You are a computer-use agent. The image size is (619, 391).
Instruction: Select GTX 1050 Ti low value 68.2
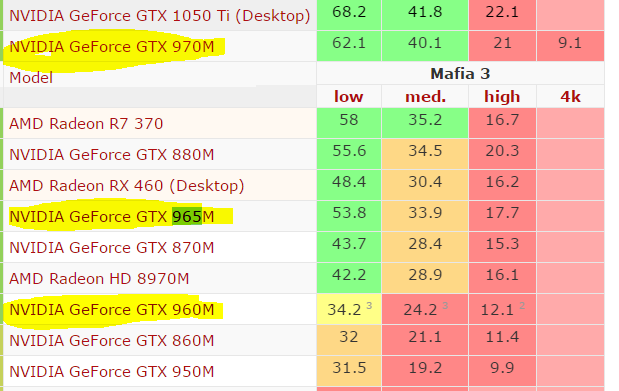tap(349, 12)
